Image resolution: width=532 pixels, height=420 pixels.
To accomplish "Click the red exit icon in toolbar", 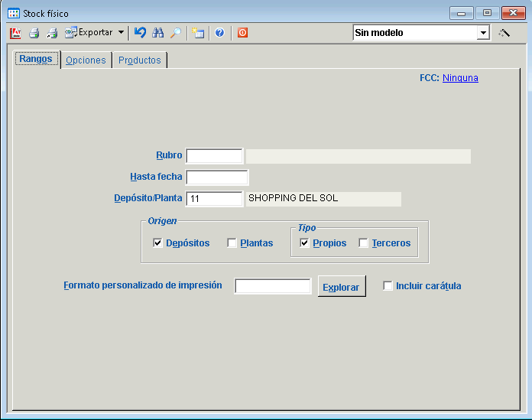I will point(242,33).
